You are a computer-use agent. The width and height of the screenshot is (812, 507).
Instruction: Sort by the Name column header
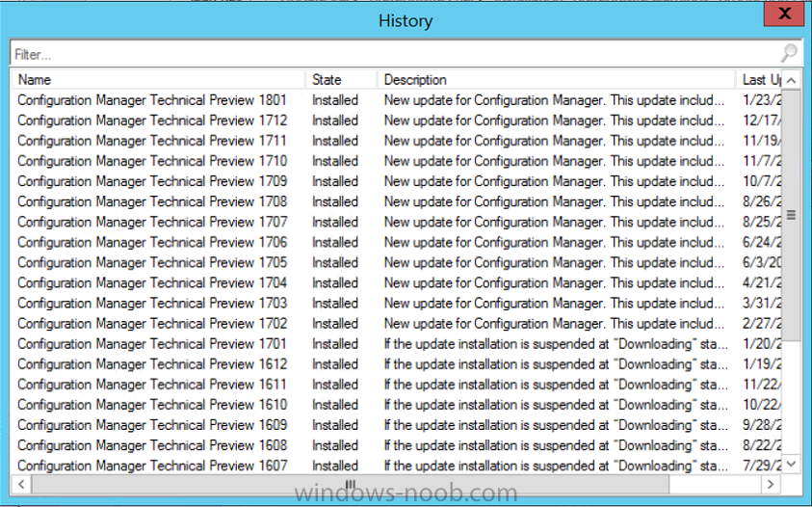159,80
